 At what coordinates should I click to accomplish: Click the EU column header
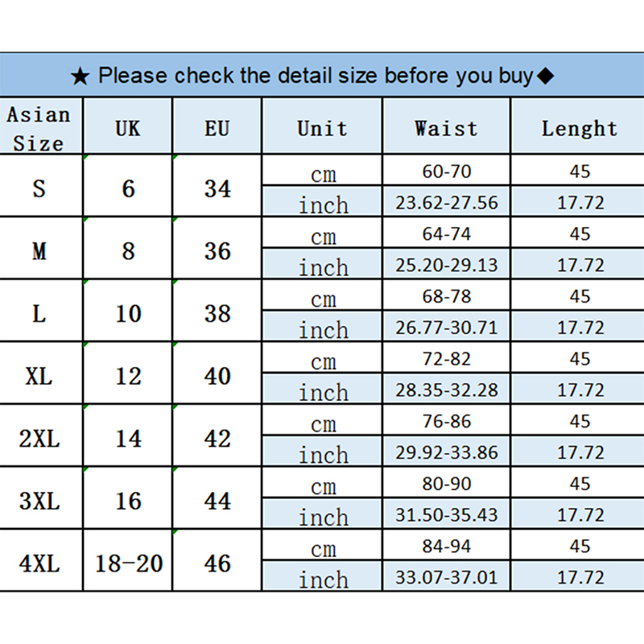click(x=217, y=127)
